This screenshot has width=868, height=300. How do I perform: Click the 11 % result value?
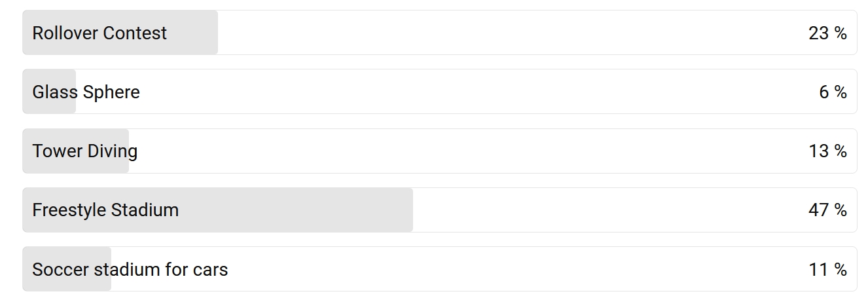click(827, 269)
